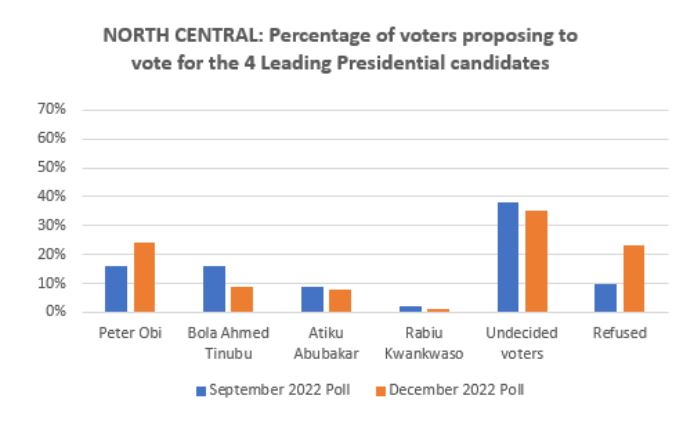
Task: Select the Undecided voters axis label
Action: 521,339
